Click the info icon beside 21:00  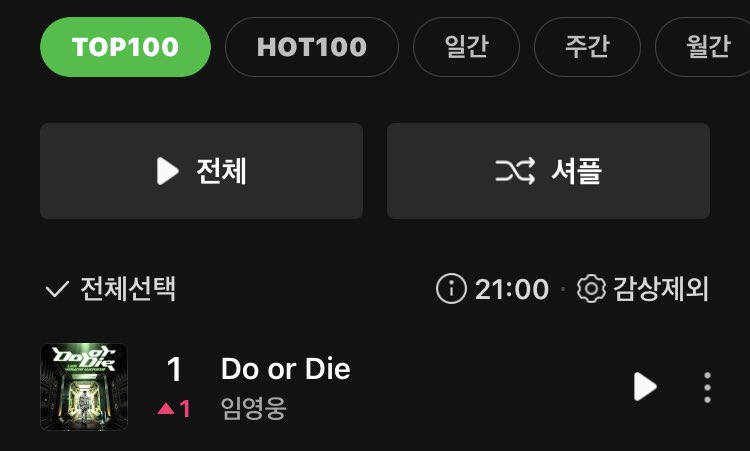(x=451, y=289)
